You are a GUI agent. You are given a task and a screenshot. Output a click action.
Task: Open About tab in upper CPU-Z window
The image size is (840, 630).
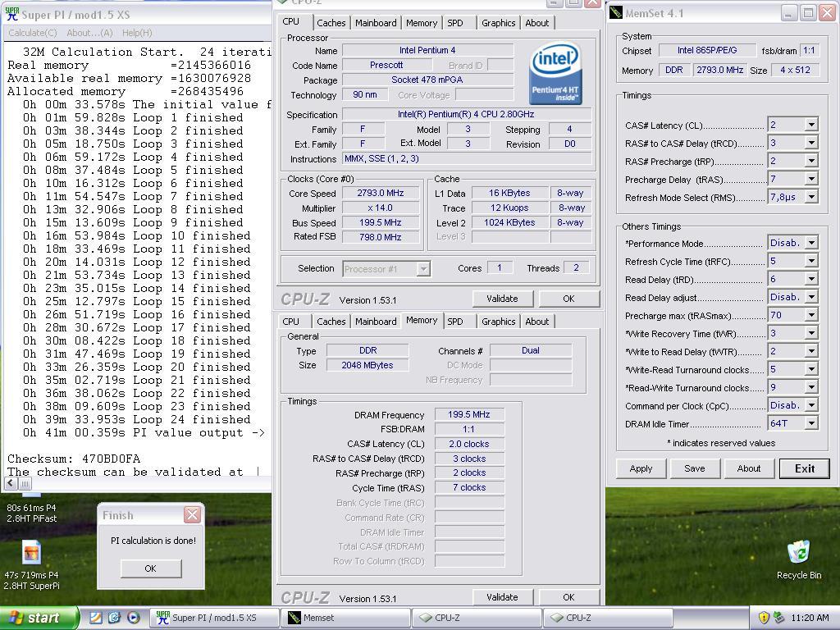[x=536, y=22]
